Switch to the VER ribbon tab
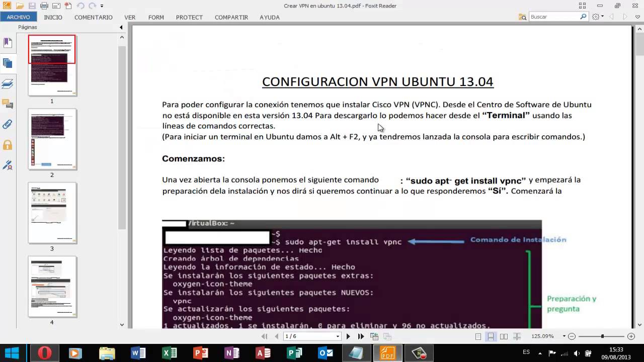The width and height of the screenshot is (644, 362). pyautogui.click(x=130, y=17)
